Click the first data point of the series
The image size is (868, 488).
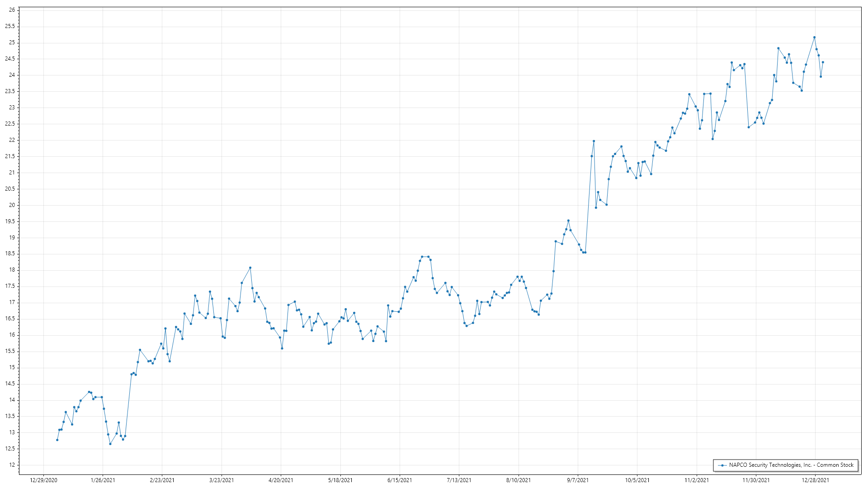[57, 440]
